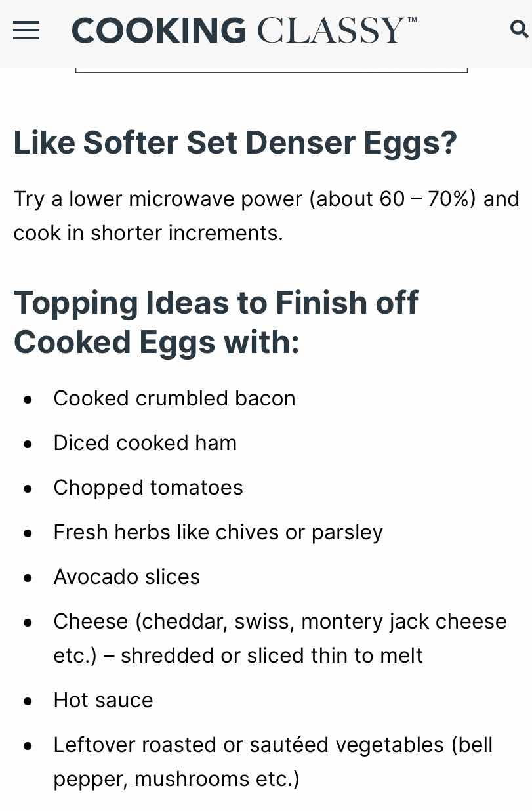Select the 'Like Softer Set Denser Eggs?' heading
This screenshot has width=532, height=811.
235,143
